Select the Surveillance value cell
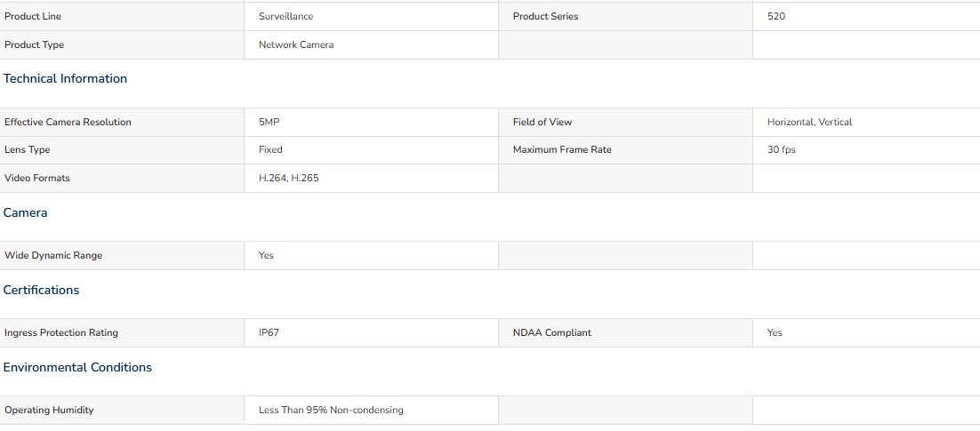Viewport: 980px width, 431px height. click(371, 16)
